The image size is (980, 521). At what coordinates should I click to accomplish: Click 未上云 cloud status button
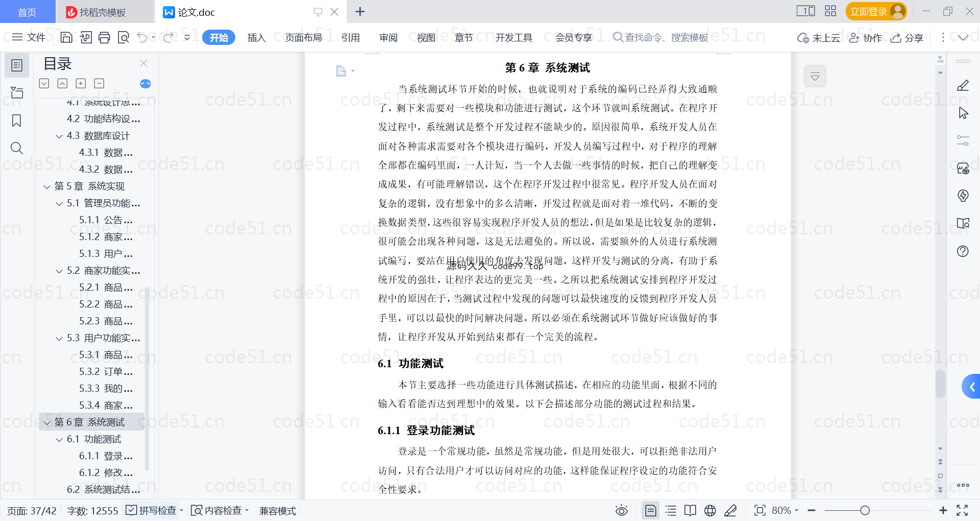(x=819, y=38)
